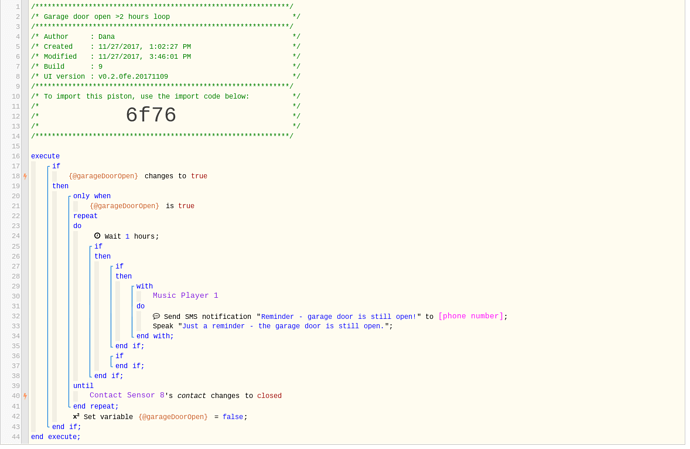Click line number 44 in the gutter
Viewport: 690px width, 449px height.
click(x=16, y=437)
